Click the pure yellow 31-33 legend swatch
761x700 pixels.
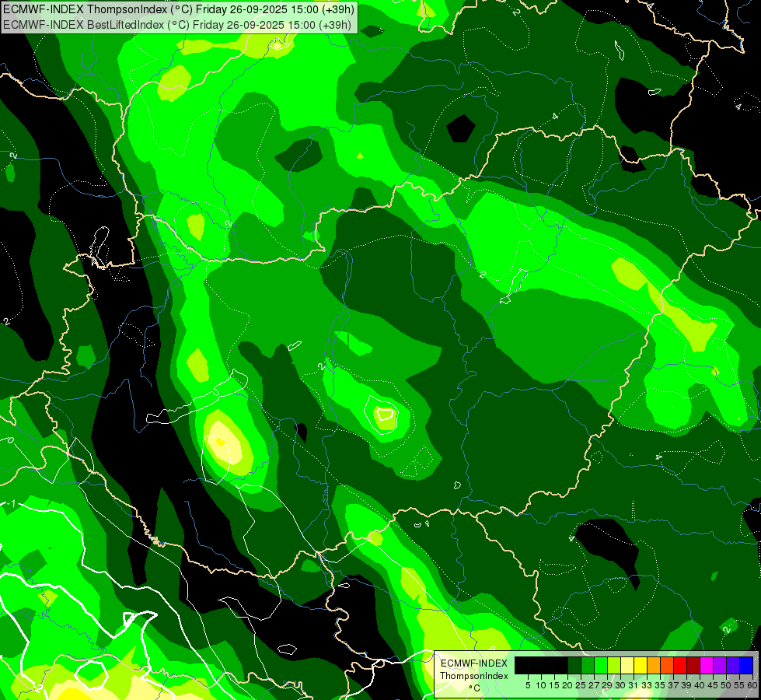pyautogui.click(x=641, y=665)
